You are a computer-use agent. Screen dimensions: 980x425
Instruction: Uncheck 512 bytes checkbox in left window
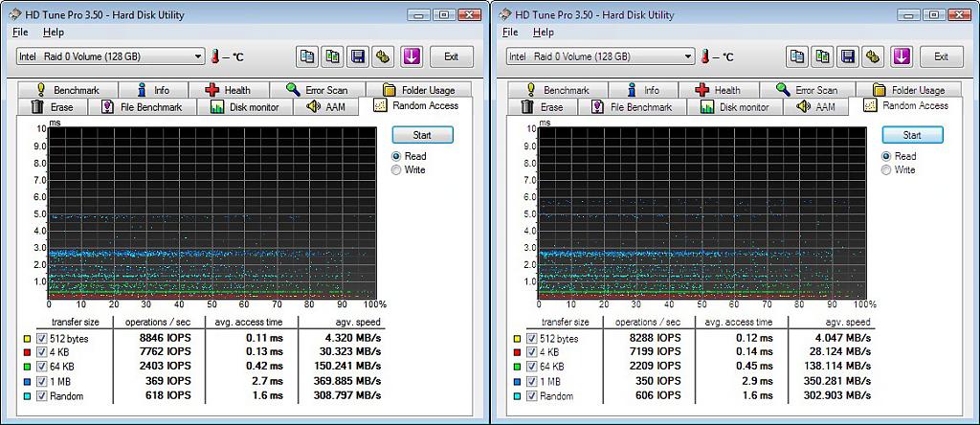(41, 338)
